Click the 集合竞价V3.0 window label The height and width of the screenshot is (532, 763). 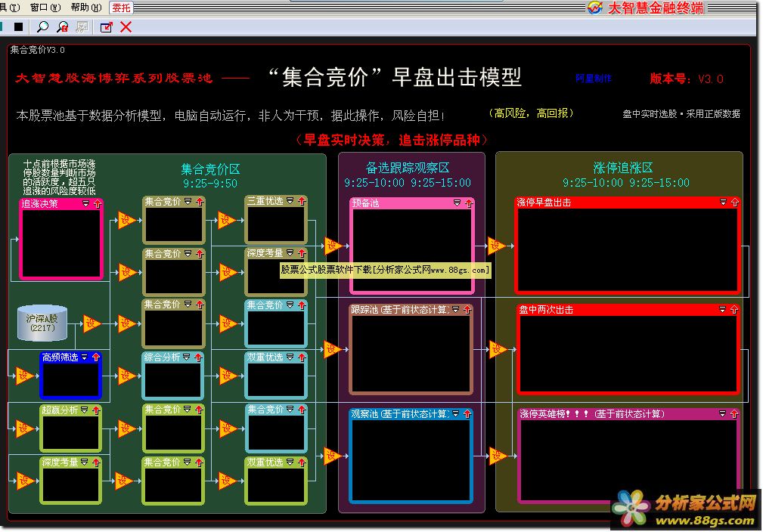click(x=38, y=50)
